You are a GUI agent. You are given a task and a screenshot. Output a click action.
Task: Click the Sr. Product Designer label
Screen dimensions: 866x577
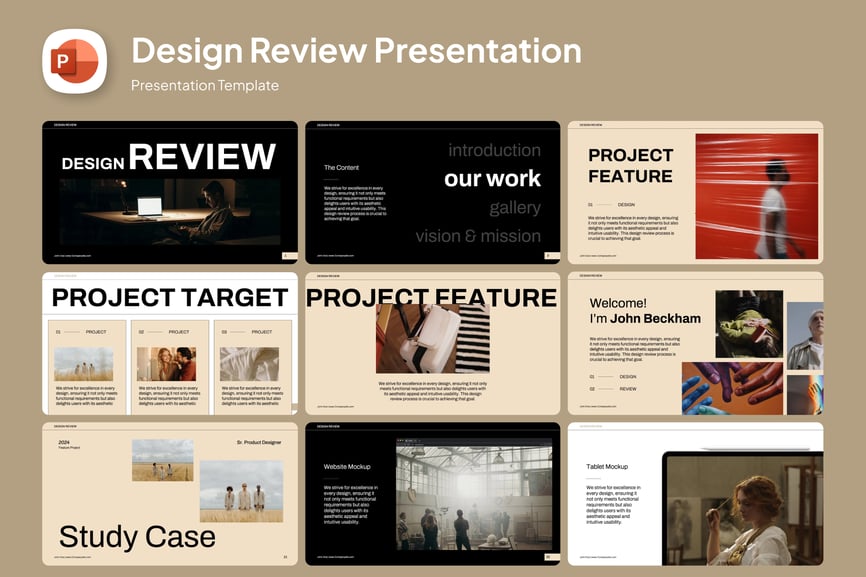click(259, 442)
